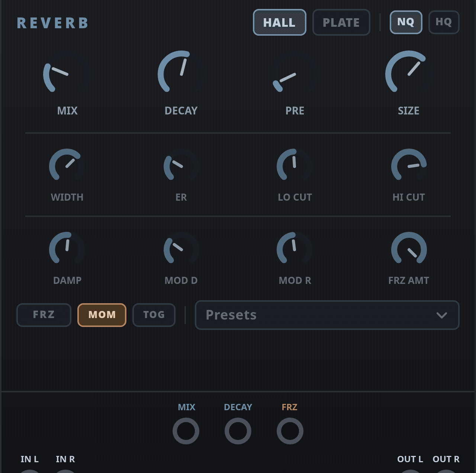Click the FRZ gate input jack

point(290,431)
